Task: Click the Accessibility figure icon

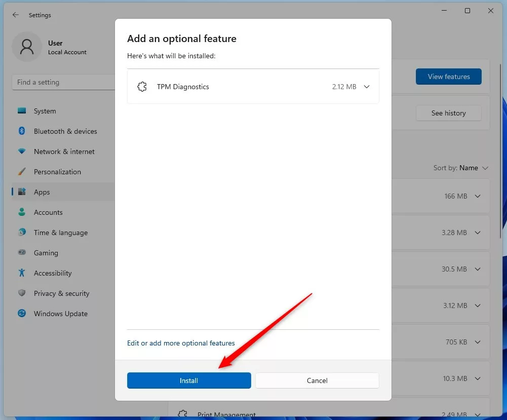Action: [x=22, y=273]
